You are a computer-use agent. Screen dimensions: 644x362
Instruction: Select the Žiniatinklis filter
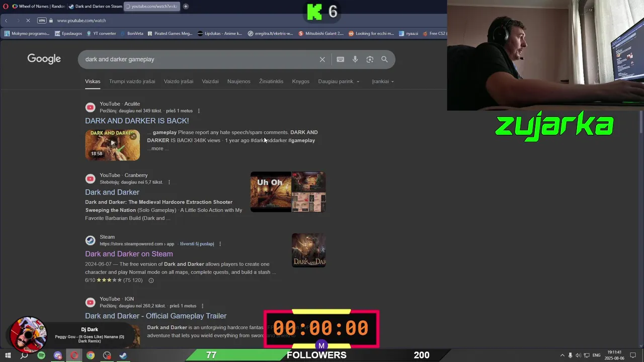[271, 81]
